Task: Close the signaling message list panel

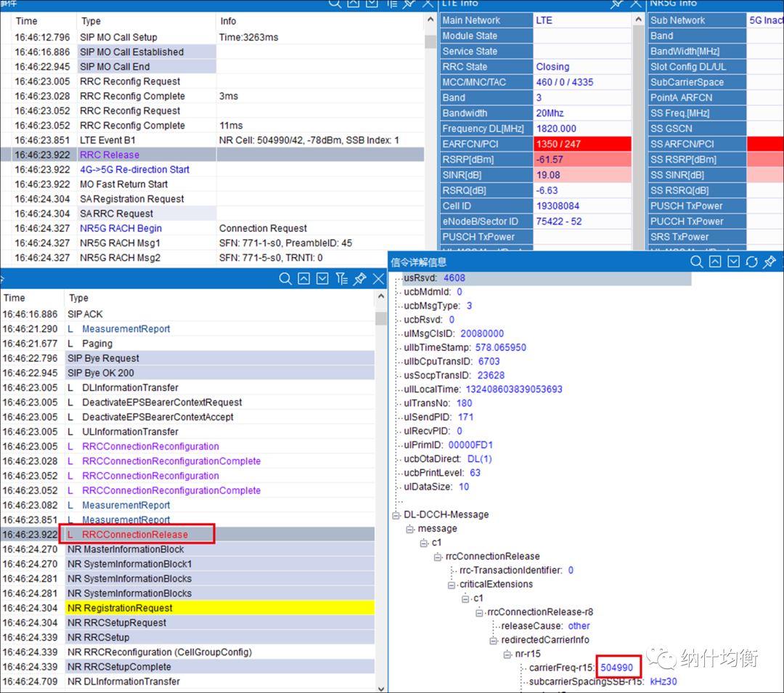Action: pyautogui.click(x=378, y=279)
